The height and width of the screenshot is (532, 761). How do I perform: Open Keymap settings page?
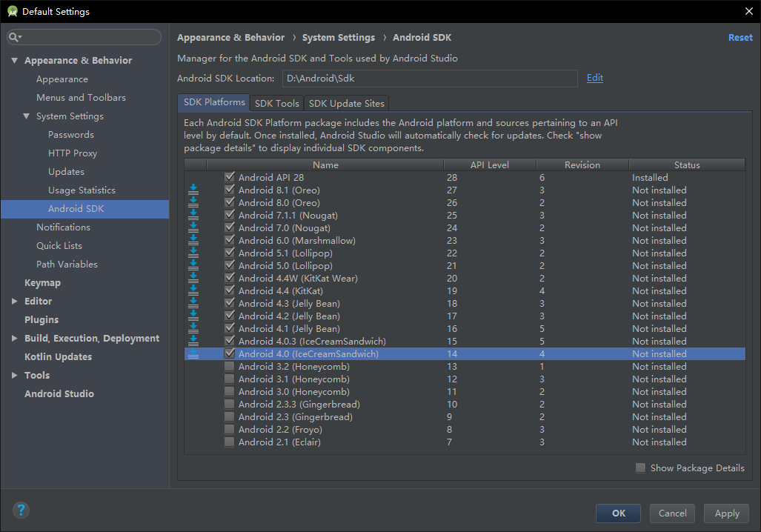click(42, 283)
